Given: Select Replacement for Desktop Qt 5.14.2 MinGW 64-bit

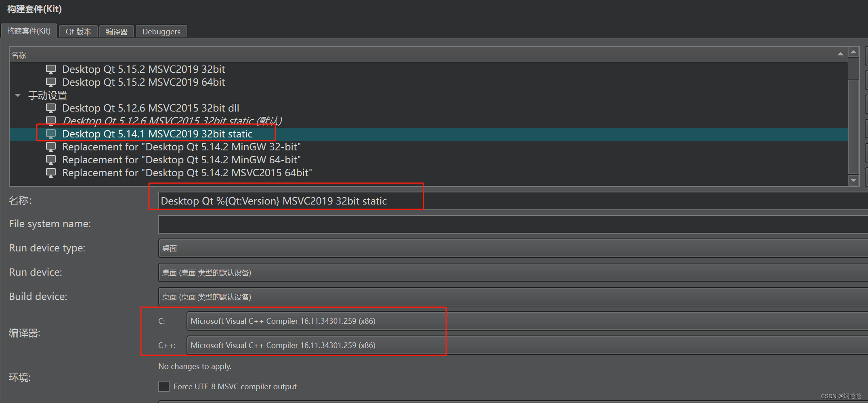Looking at the screenshot, I should coord(181,160).
